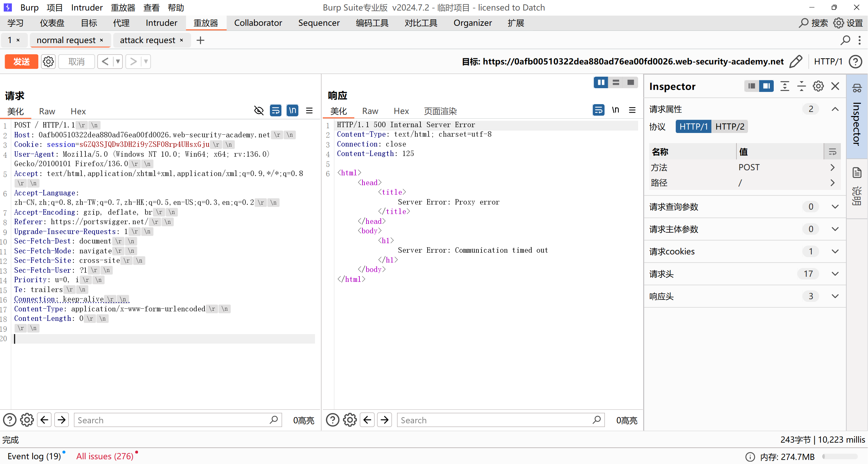Switch to the attack request tab
The height and width of the screenshot is (464, 868).
click(147, 40)
